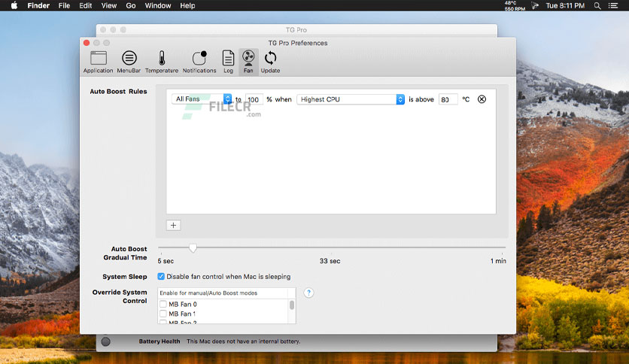Viewport: 629px width, 364px height.
Task: Open the Log preferences pane
Action: click(228, 62)
